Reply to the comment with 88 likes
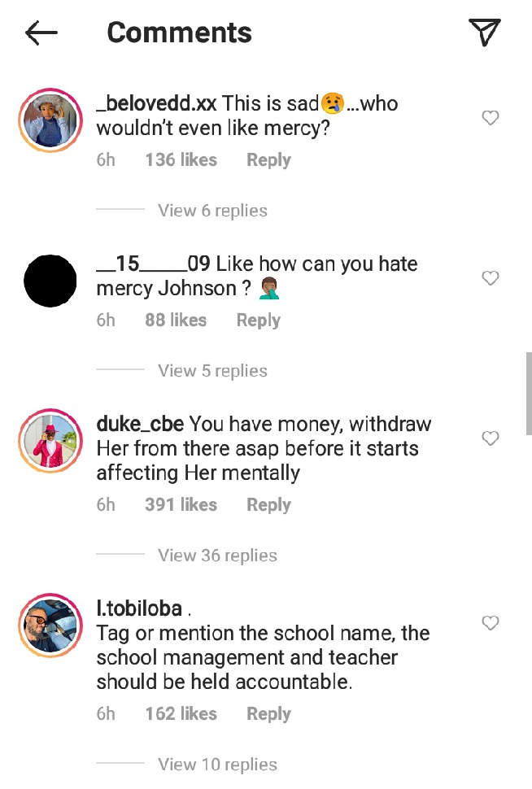 point(258,320)
